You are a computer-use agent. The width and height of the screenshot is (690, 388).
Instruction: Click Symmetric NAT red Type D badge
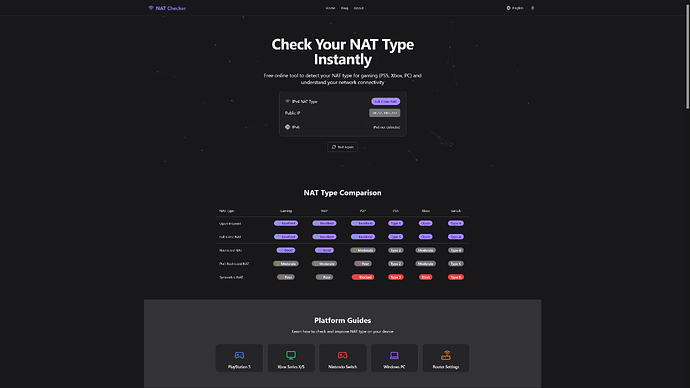455,277
